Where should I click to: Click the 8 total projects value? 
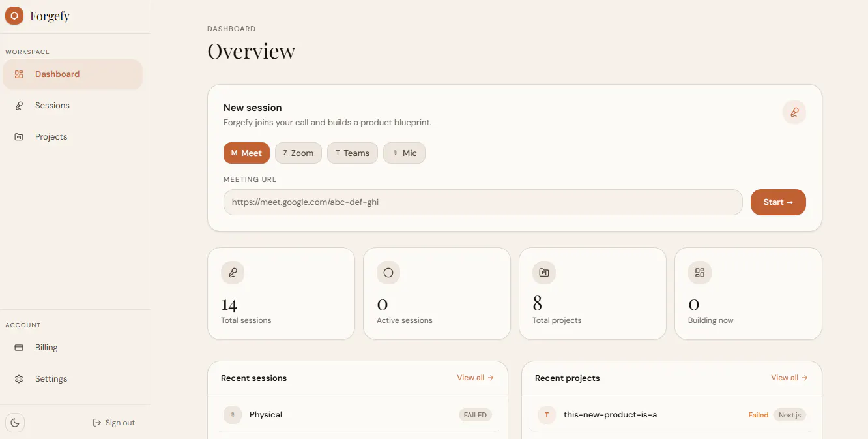pos(537,303)
